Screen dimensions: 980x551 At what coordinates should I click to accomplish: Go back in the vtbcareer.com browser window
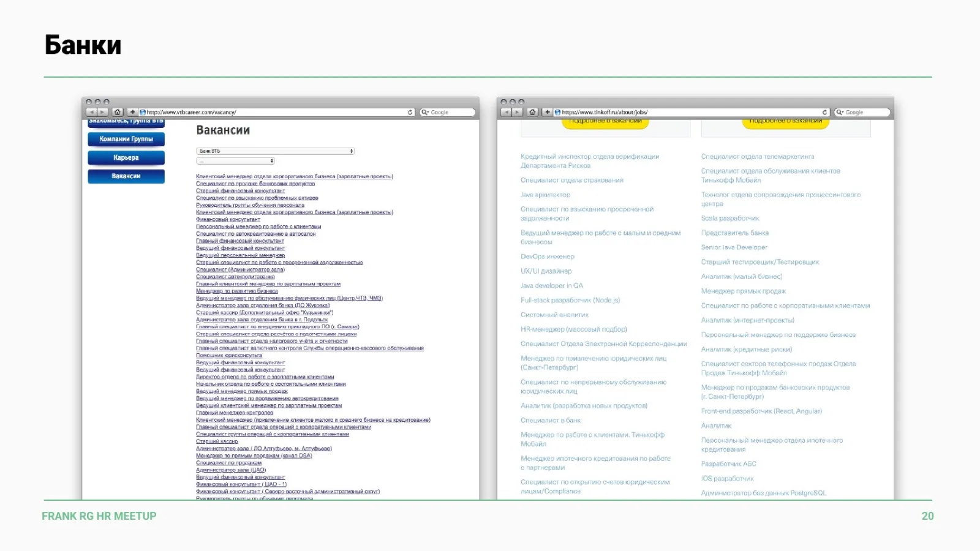[x=91, y=113]
